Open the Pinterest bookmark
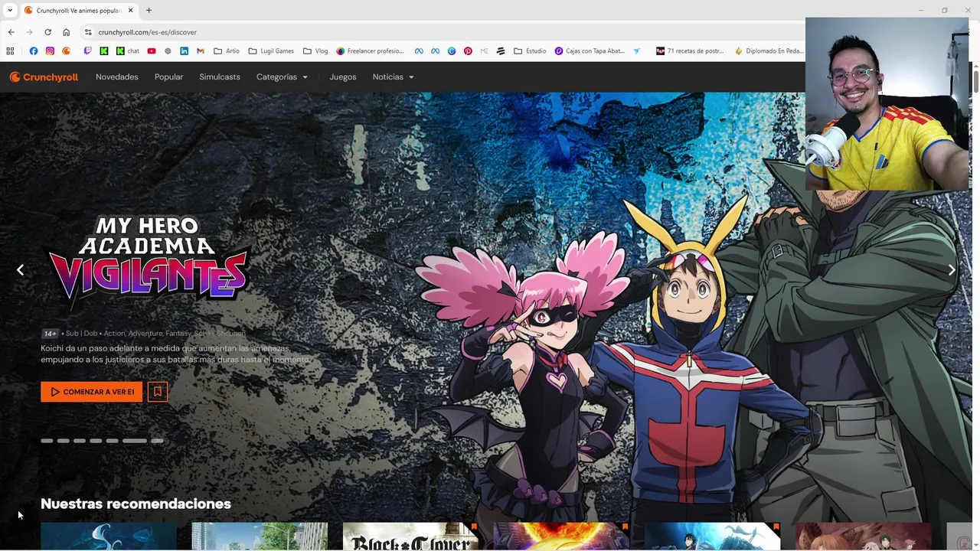This screenshot has width=980, height=551. coord(468,51)
